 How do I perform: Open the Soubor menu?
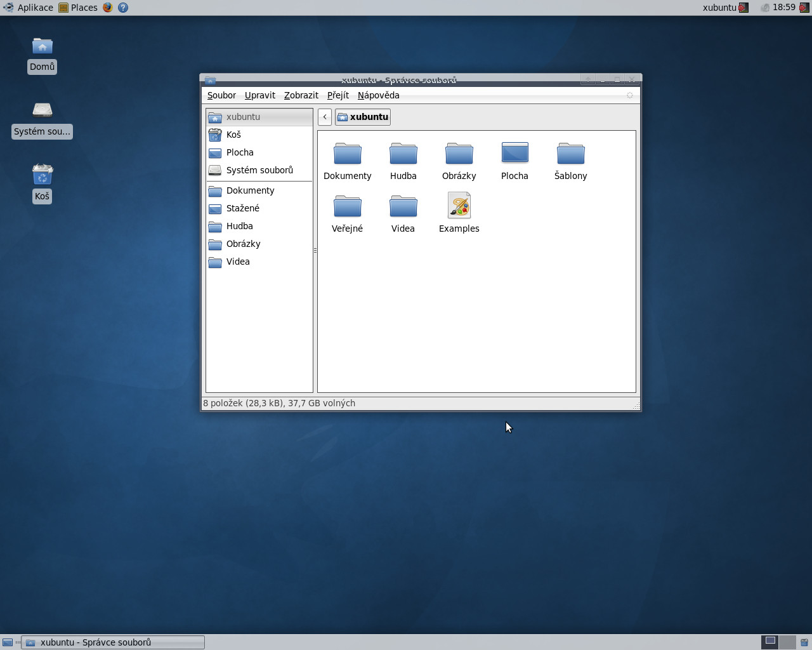point(221,95)
